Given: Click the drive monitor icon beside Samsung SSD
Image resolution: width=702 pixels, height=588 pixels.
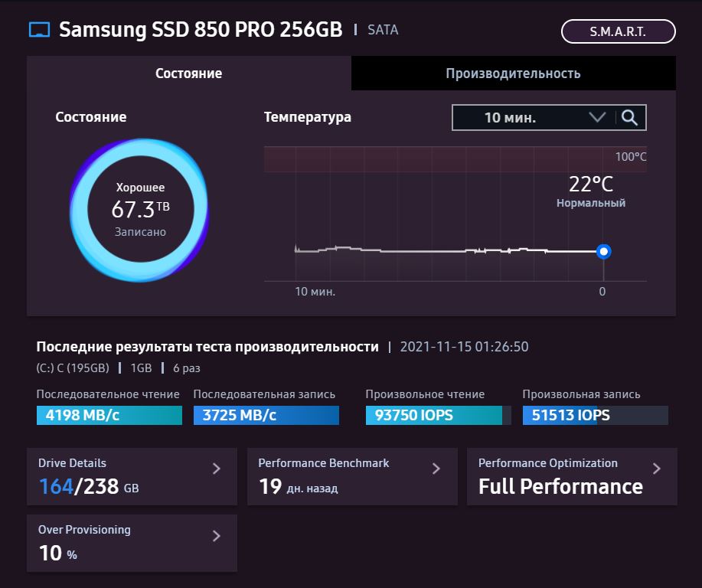Looking at the screenshot, I should [x=39, y=30].
